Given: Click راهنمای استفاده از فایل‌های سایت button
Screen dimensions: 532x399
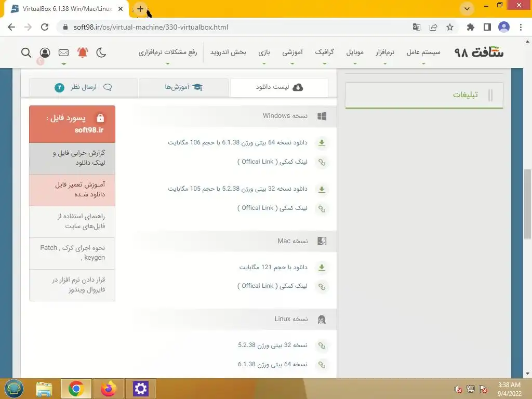Looking at the screenshot, I should click(x=72, y=221).
